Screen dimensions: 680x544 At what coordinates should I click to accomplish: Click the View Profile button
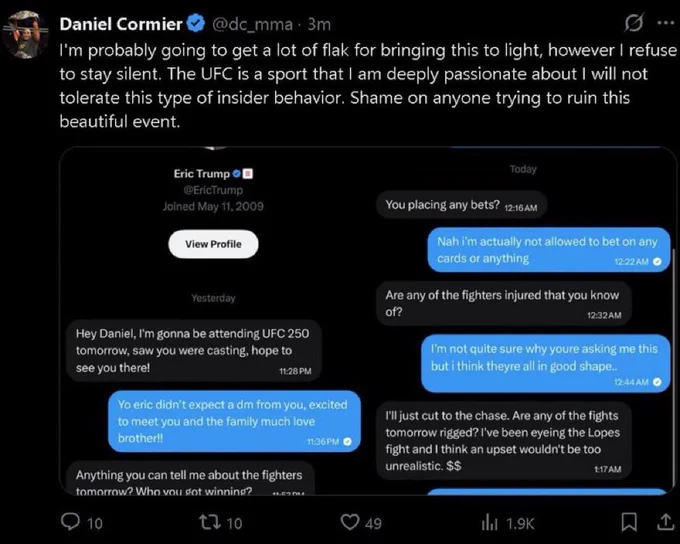click(x=213, y=244)
